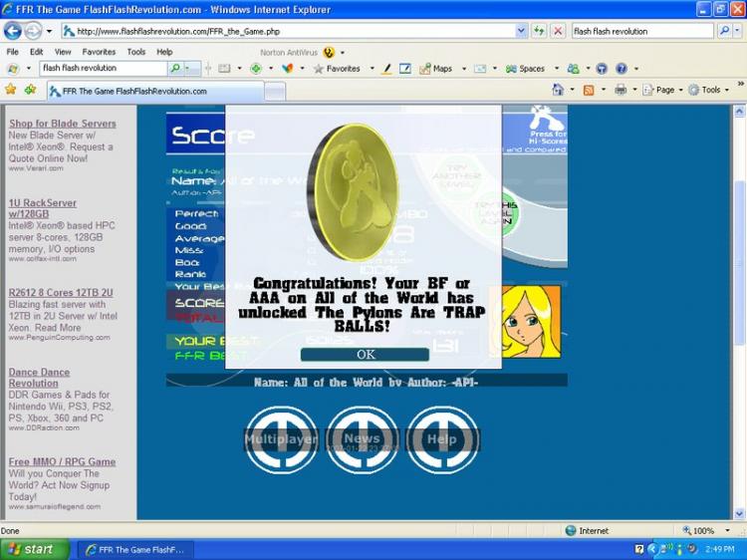Click the system tray clock 2:49 PM
Screen dimensions: 747x560
(x=720, y=549)
